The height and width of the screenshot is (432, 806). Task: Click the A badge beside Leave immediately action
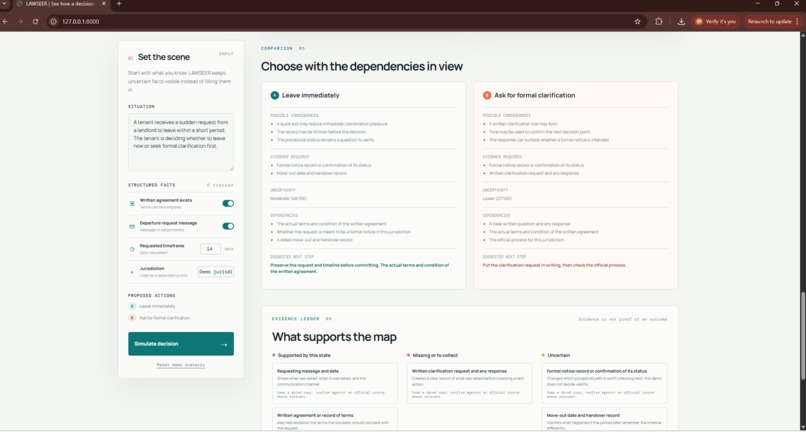[132, 306]
